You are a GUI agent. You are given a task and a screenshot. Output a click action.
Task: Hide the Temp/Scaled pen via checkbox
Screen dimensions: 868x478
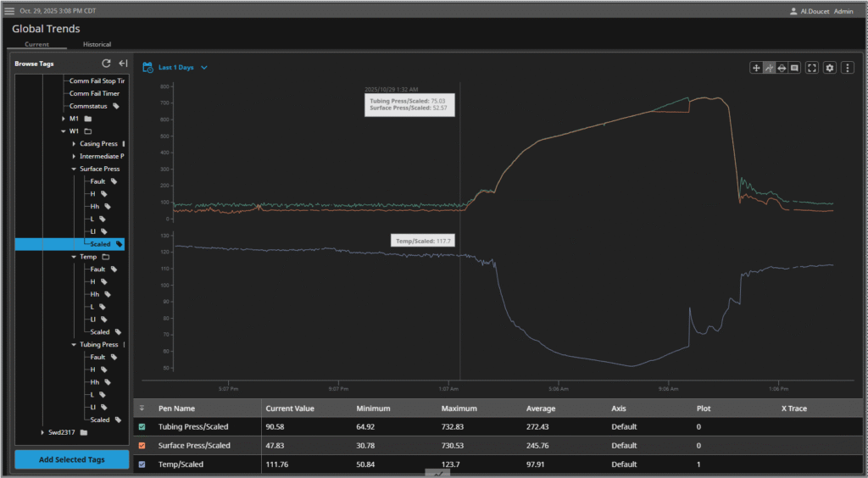tap(142, 464)
